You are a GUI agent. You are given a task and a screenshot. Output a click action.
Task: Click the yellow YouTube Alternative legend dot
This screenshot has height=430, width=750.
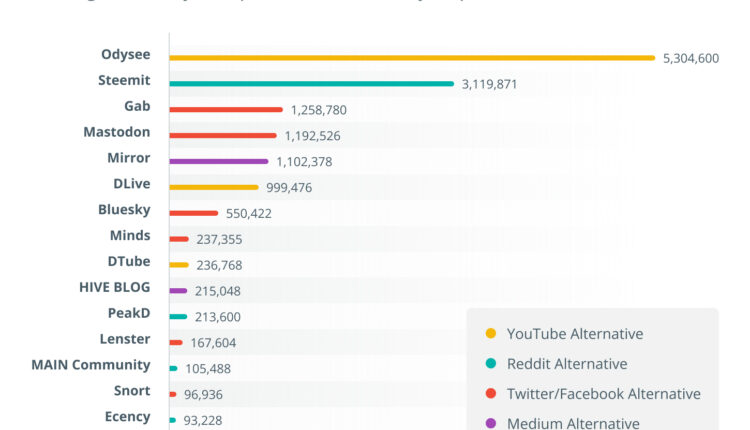[490, 334]
